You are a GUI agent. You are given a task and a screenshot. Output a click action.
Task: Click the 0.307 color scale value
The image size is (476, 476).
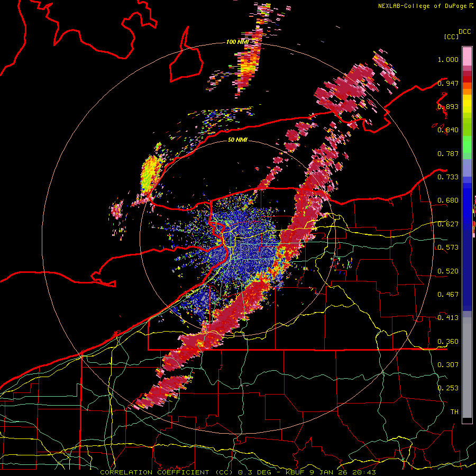pyautogui.click(x=448, y=364)
